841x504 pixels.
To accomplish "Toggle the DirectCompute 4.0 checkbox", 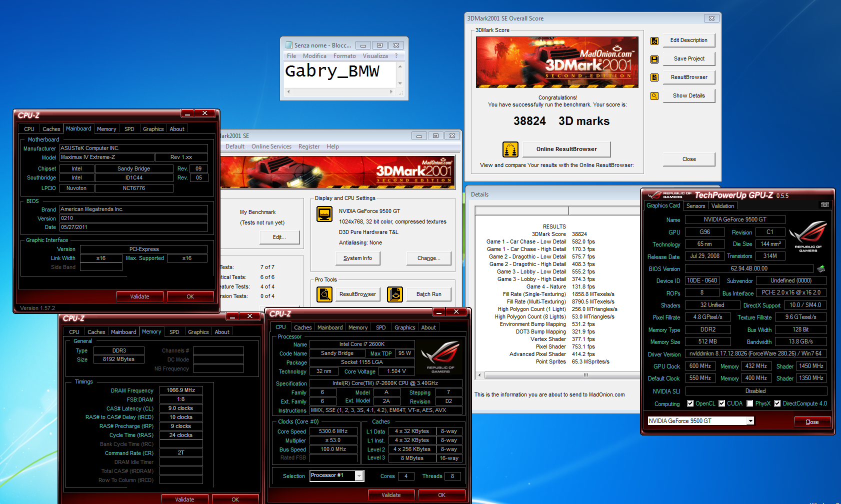I will [x=777, y=403].
